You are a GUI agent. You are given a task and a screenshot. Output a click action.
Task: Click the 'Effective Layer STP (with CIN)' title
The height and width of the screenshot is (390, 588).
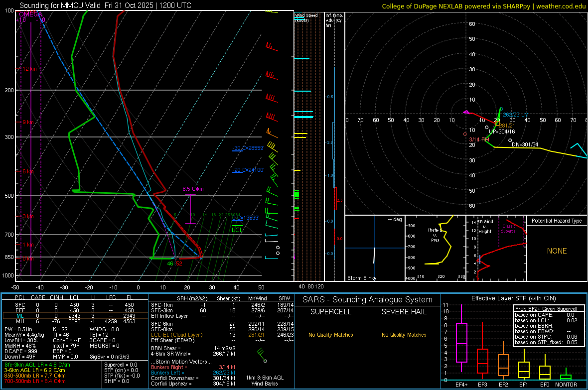pyautogui.click(x=513, y=298)
